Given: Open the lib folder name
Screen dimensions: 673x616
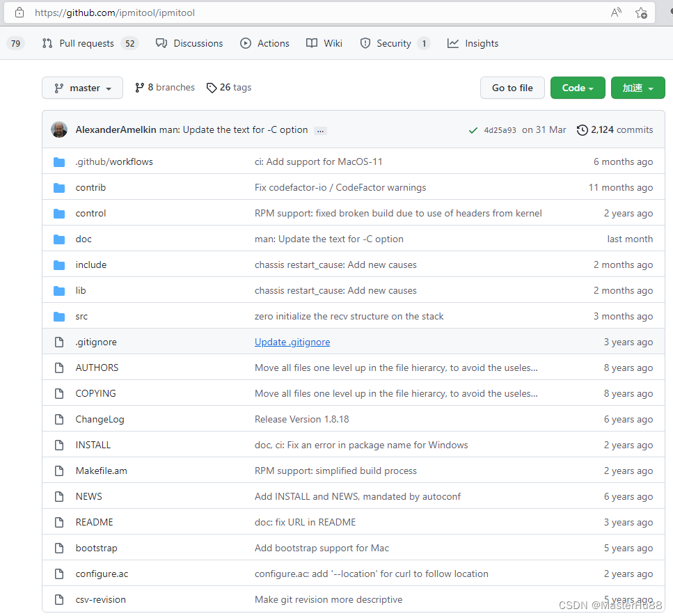Looking at the screenshot, I should 81,291.
